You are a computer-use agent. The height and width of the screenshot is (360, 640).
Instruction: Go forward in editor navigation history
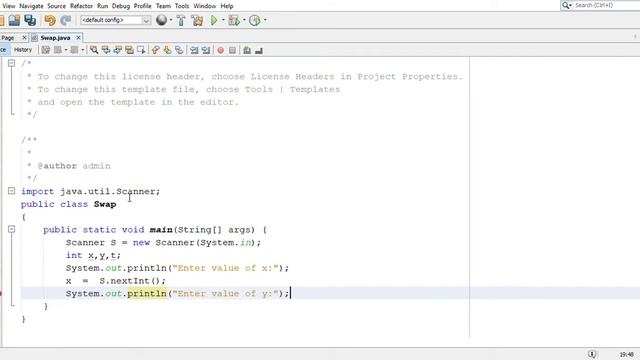(74, 50)
